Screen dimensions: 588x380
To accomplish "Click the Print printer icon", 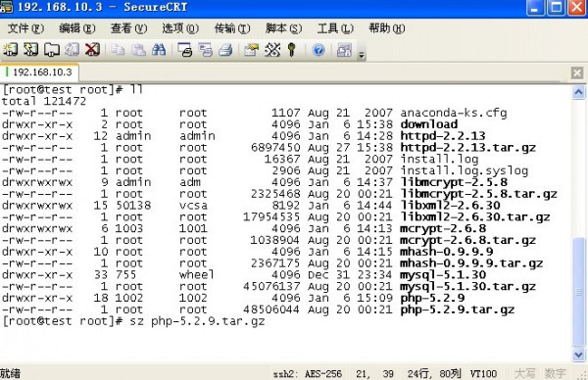I will click(225, 50).
